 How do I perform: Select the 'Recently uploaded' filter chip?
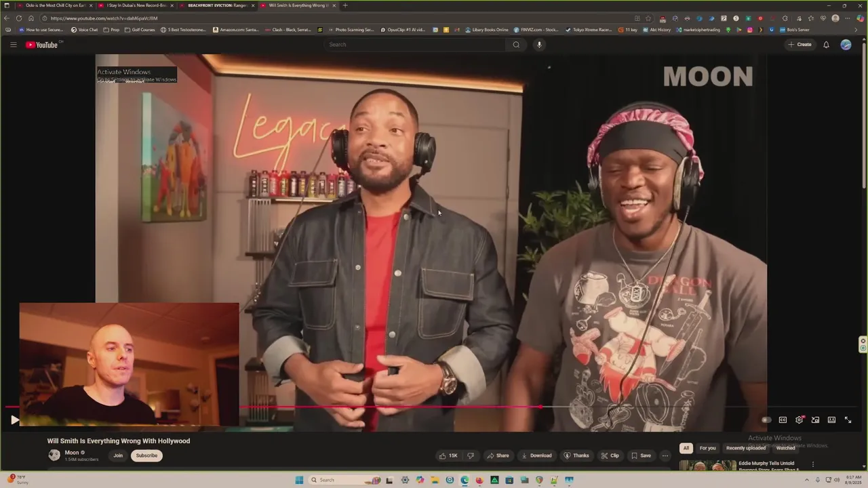coord(746,448)
